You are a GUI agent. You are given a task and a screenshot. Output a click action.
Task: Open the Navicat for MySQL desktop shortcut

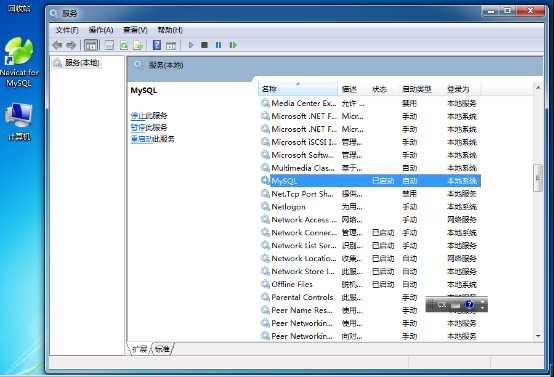coord(19,63)
